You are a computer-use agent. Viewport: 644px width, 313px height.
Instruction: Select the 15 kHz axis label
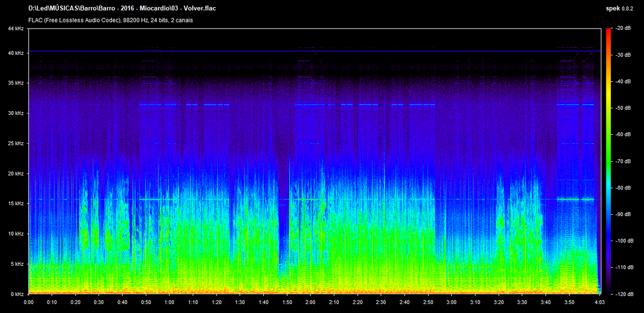(x=15, y=203)
